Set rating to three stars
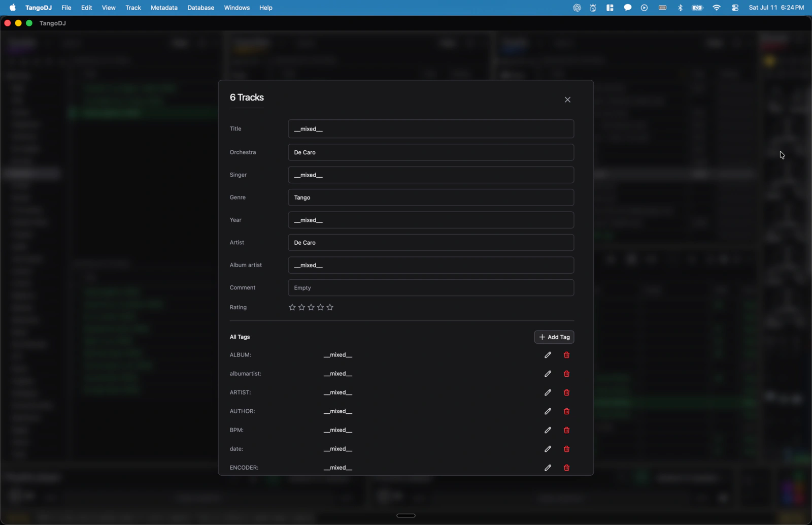This screenshot has height=525, width=812. 311,307
